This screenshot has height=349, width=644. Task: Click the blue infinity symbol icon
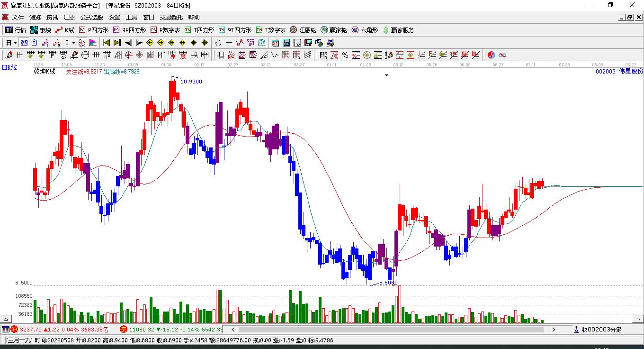tap(502, 55)
